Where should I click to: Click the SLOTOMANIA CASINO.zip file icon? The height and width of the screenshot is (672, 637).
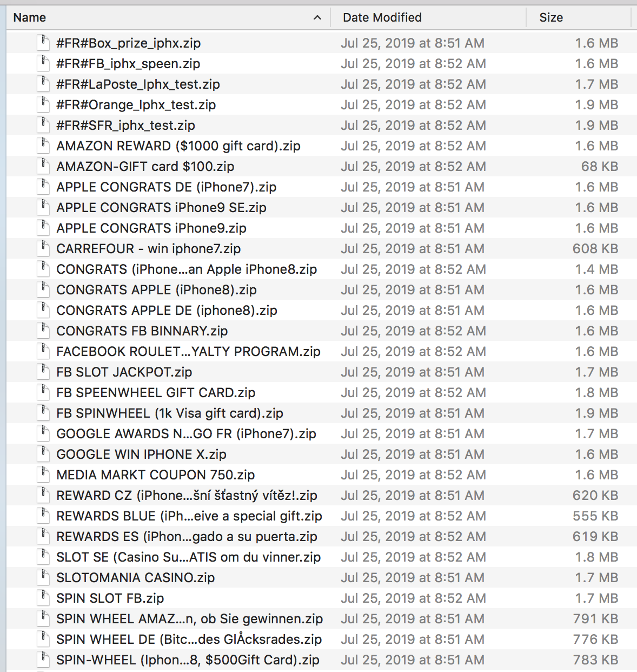point(43,577)
